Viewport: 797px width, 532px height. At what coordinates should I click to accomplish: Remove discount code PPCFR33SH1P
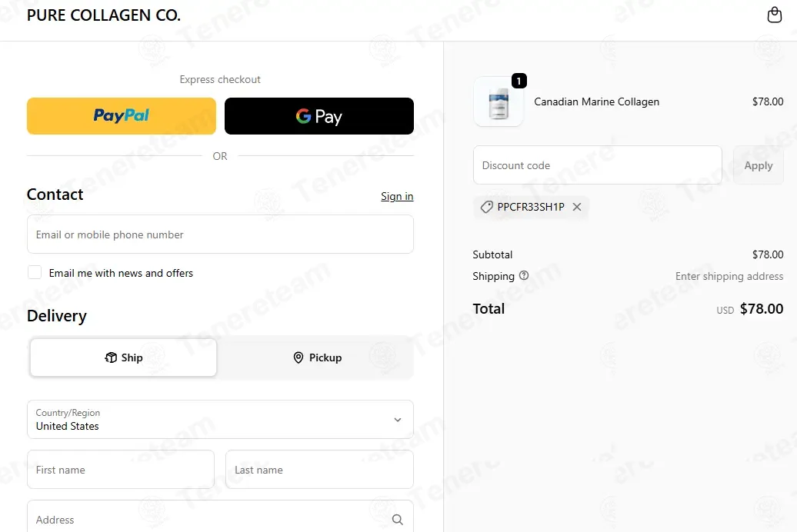click(576, 207)
